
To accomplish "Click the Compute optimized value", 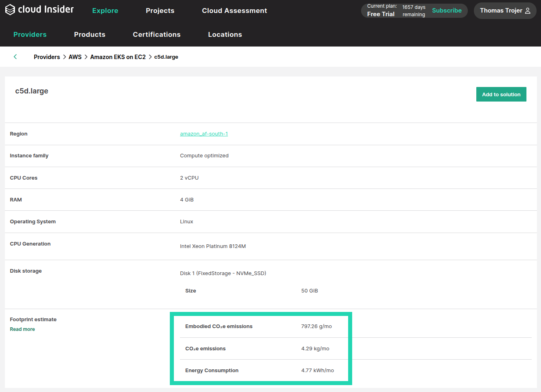I will [x=204, y=156].
